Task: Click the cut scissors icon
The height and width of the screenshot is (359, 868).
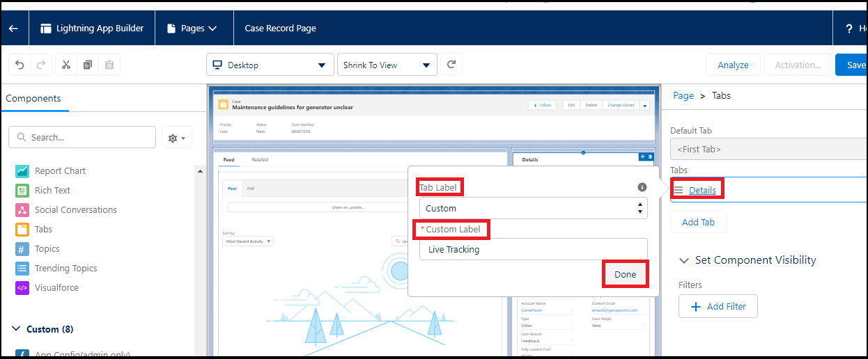Action: [66, 65]
